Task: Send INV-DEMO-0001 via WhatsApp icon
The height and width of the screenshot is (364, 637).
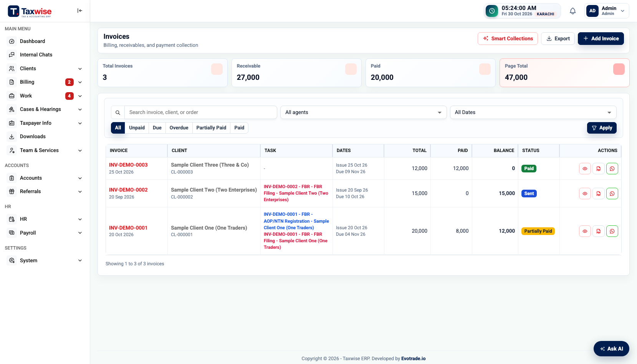Action: click(612, 231)
